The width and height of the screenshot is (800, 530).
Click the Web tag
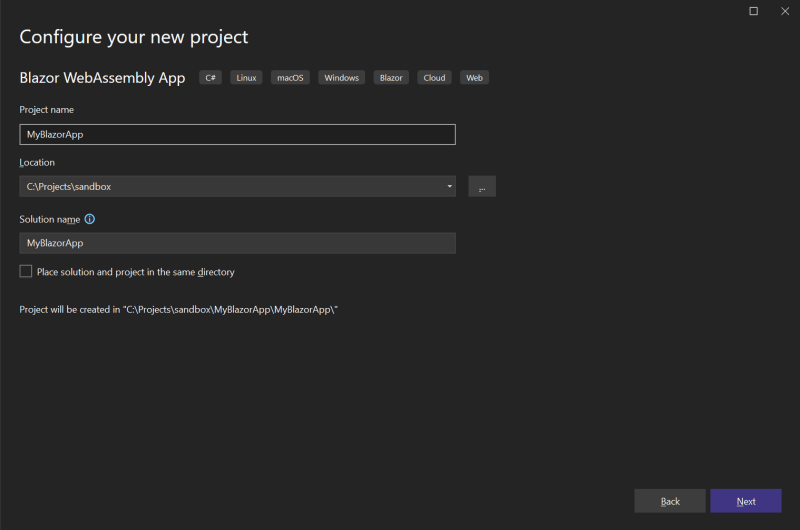pos(474,78)
